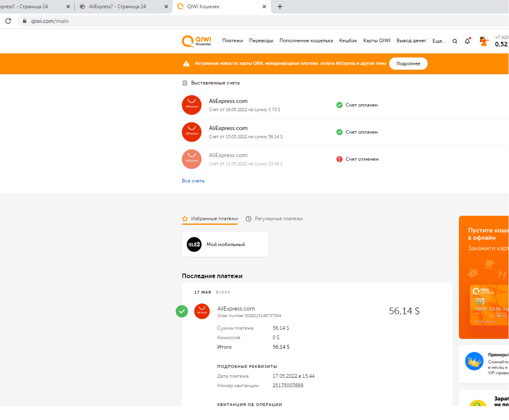Click receipt number 25135003688
This screenshot has height=420, width=509.
coord(288,386)
